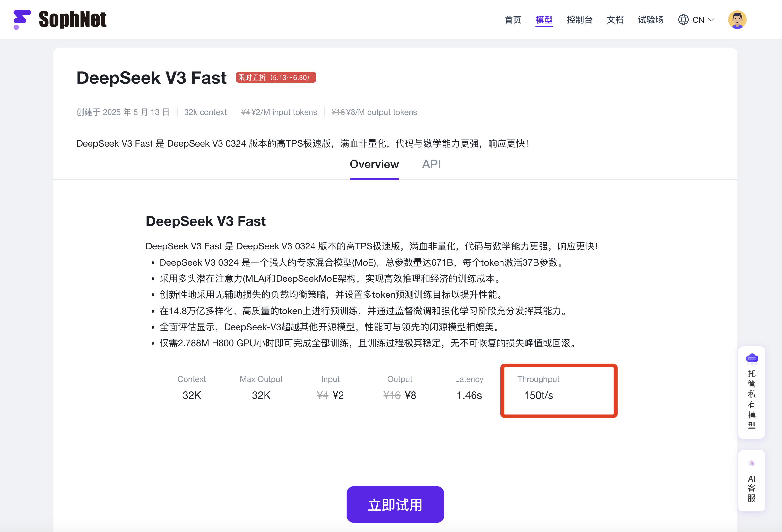
Task: Click the 限时五折 discount badge
Action: point(275,77)
